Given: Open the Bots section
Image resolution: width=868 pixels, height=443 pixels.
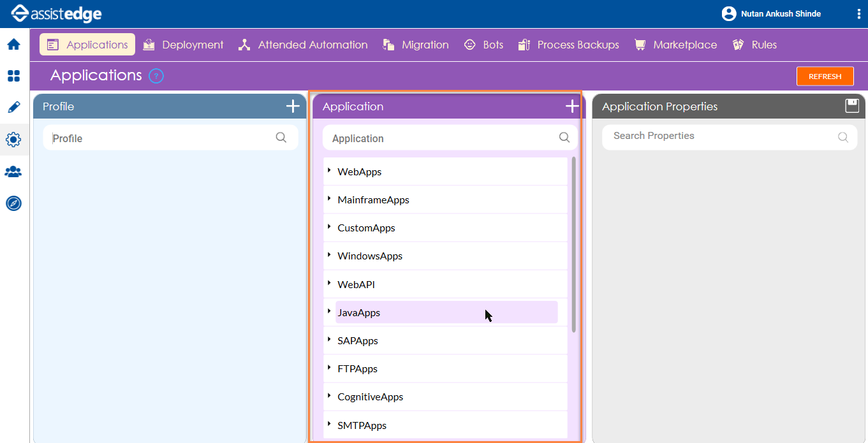Looking at the screenshot, I should 483,45.
